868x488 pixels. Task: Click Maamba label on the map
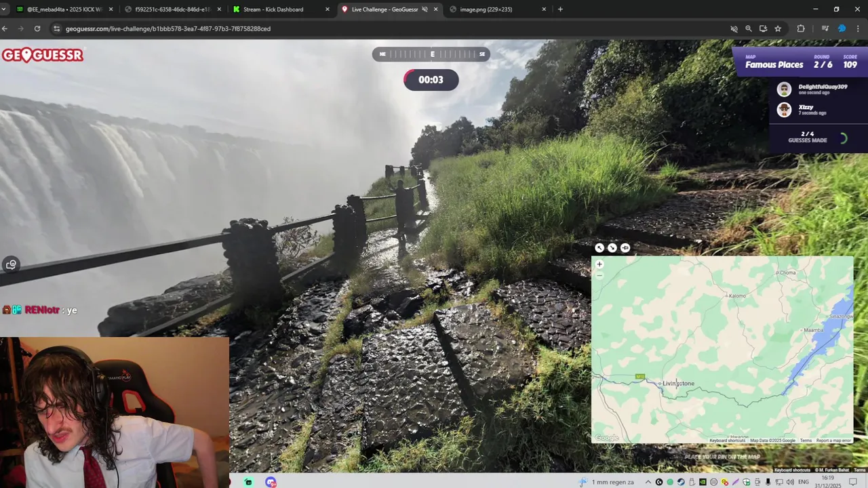tap(813, 330)
